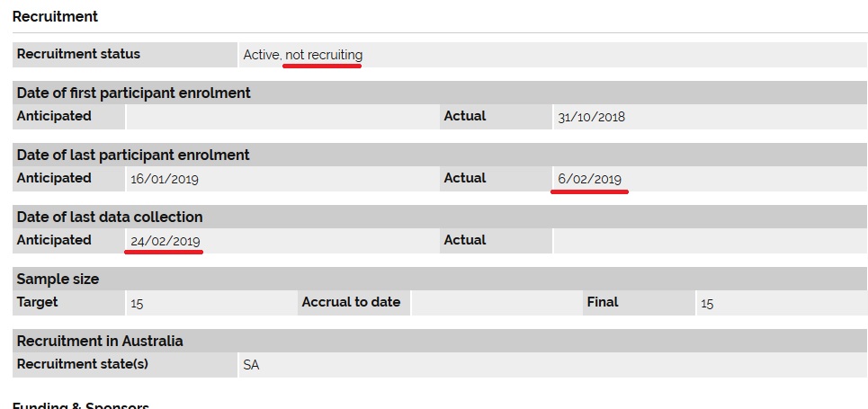Select anticipated last enrolment date 16/01/2019
The width and height of the screenshot is (868, 409).
pyautogui.click(x=165, y=179)
